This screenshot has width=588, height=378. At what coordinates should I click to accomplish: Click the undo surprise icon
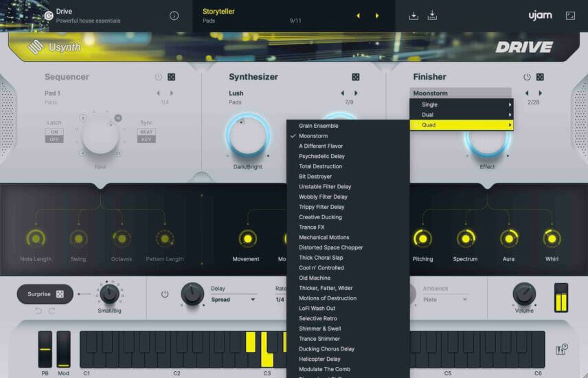pos(38,311)
